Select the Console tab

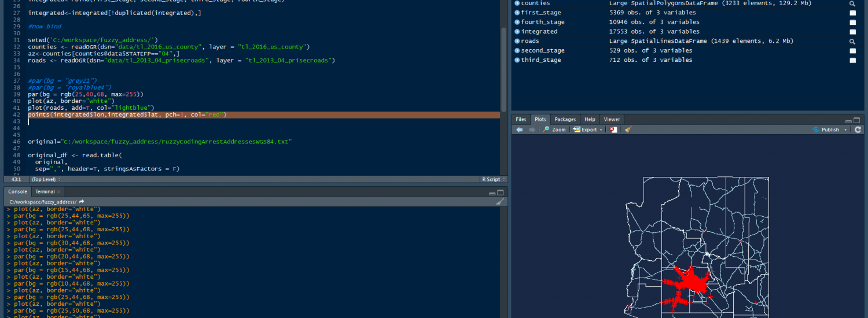pyautogui.click(x=17, y=191)
